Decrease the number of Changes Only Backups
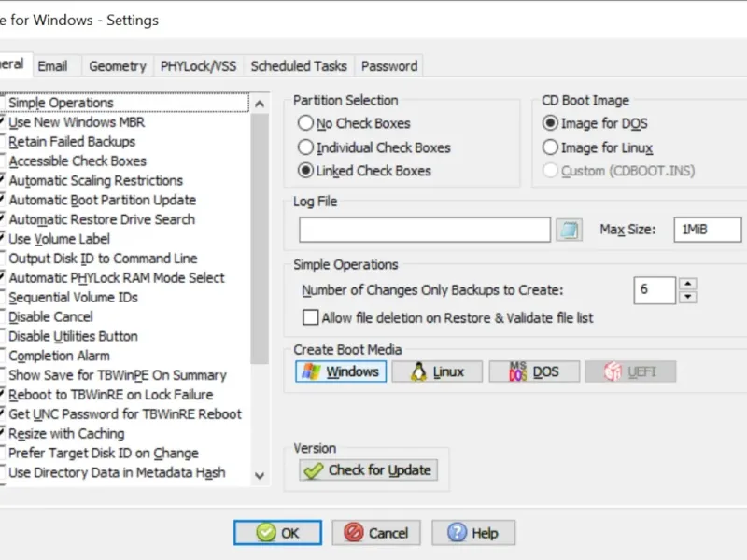 pyautogui.click(x=687, y=297)
